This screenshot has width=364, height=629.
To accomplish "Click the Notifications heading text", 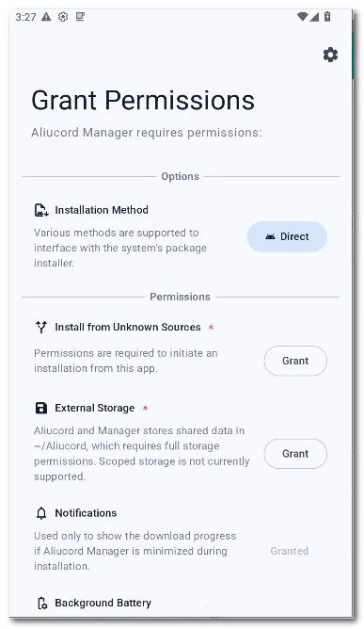I will [x=86, y=513].
